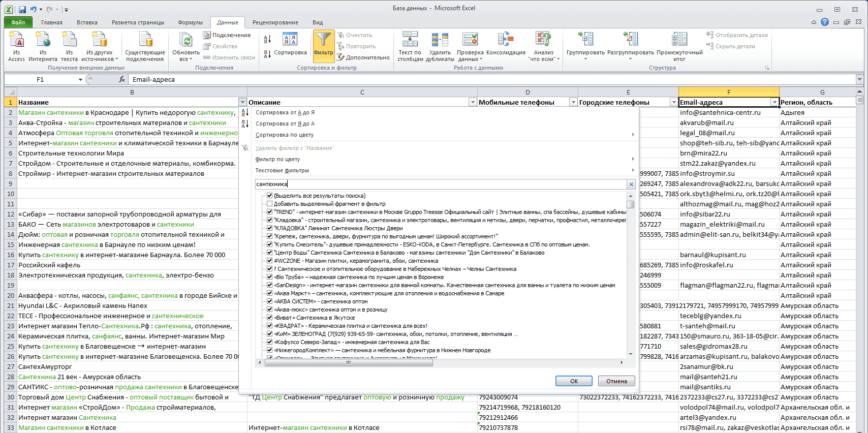
Task: Switch to the Формулы tab
Action: coord(190,22)
